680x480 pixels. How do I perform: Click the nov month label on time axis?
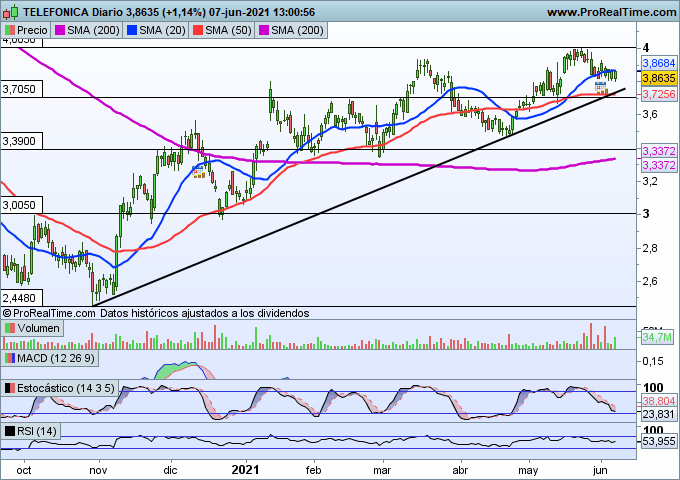point(98,470)
